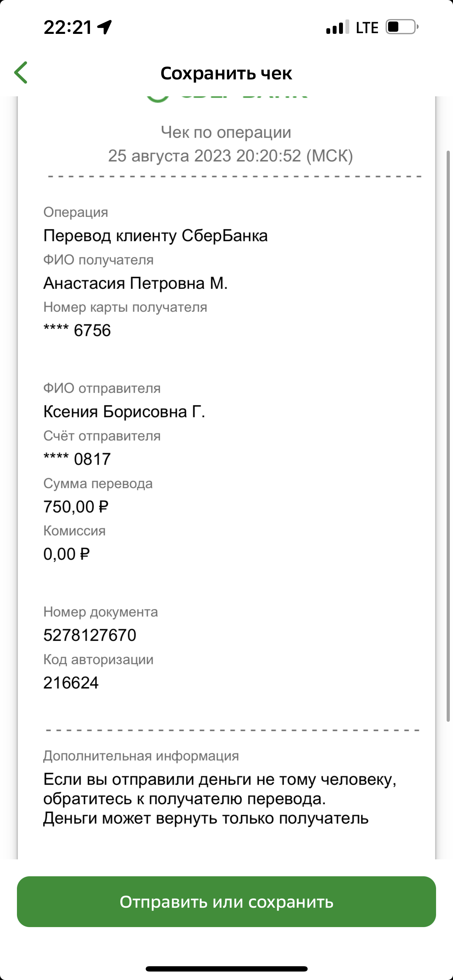453x980 pixels.
Task: Tap the cellular signal bars icon
Action: point(337,27)
